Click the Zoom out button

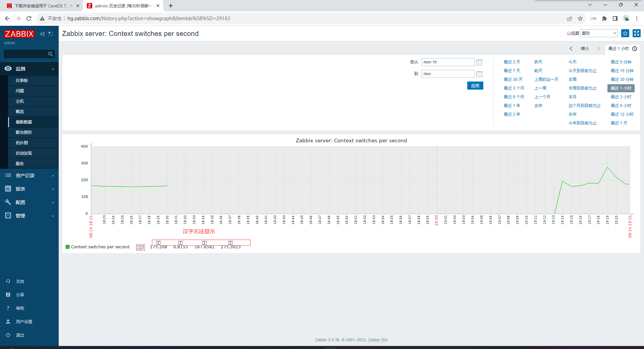(585, 49)
